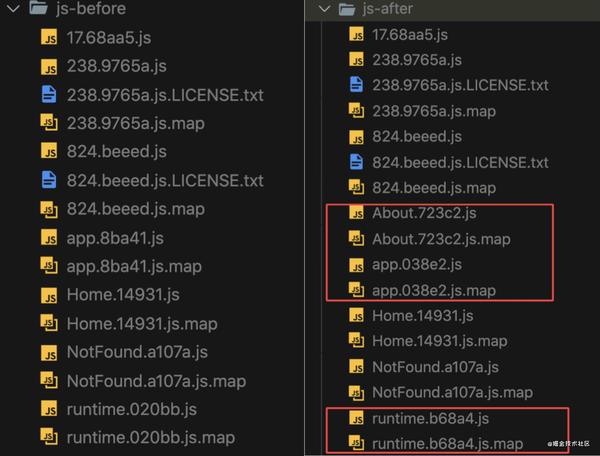The image size is (600, 456).
Task: Open 238.9765a.js.LICENSE.txt in js-before
Action: click(x=165, y=95)
